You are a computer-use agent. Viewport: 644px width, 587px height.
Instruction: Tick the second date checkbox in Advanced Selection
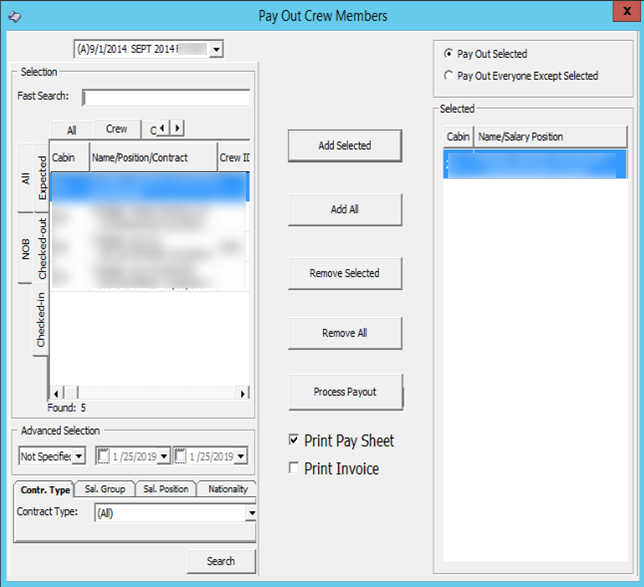point(180,456)
